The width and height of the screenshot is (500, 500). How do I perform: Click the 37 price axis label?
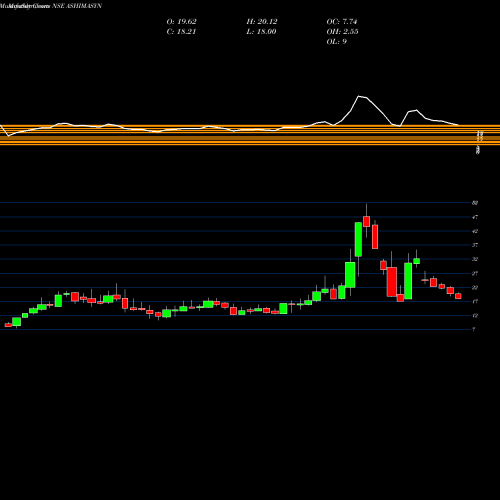point(475,245)
